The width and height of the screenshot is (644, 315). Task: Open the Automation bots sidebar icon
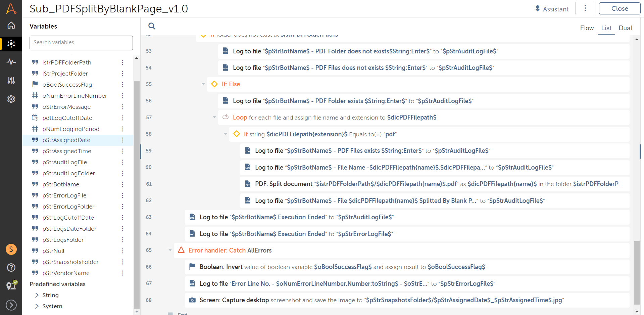pos(11,44)
